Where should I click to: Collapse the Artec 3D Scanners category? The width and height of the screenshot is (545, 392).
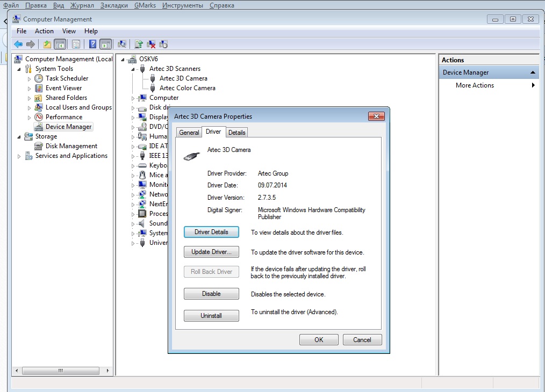pos(133,69)
